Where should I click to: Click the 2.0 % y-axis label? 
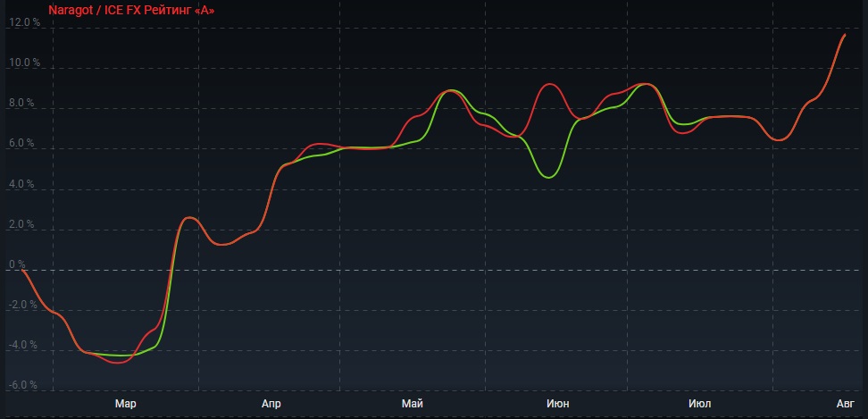pyautogui.click(x=20, y=225)
